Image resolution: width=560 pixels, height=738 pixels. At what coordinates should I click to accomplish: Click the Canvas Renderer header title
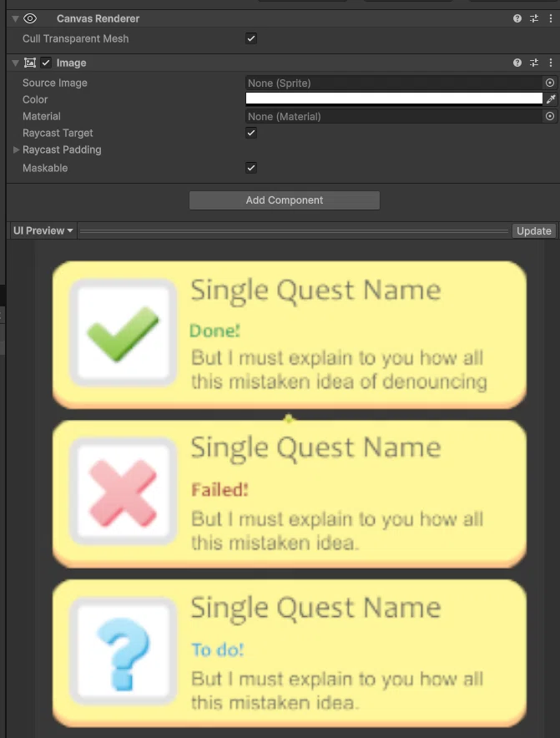coord(98,18)
